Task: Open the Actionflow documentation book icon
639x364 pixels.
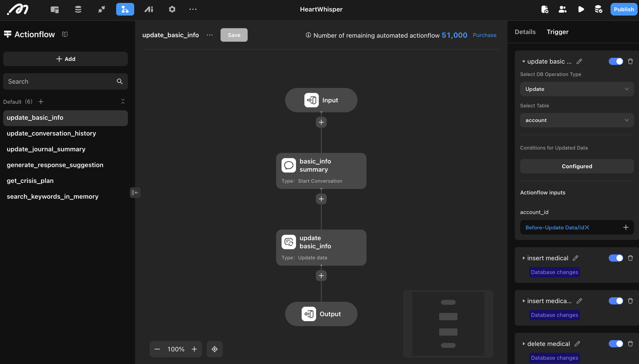Action: [x=65, y=34]
